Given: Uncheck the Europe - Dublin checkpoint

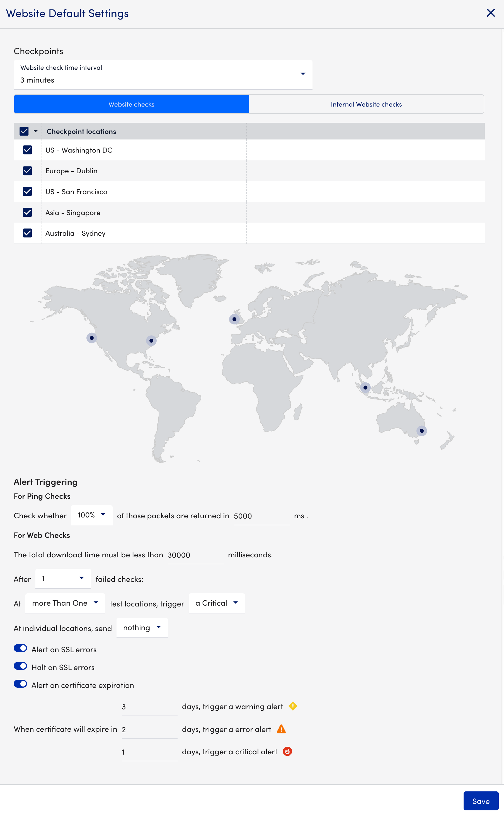Looking at the screenshot, I should point(27,171).
